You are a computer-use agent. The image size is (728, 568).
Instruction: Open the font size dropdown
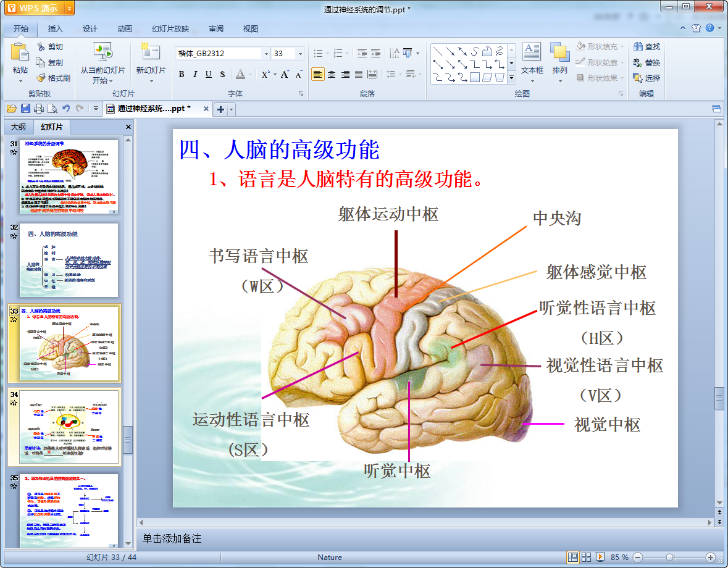tap(300, 54)
